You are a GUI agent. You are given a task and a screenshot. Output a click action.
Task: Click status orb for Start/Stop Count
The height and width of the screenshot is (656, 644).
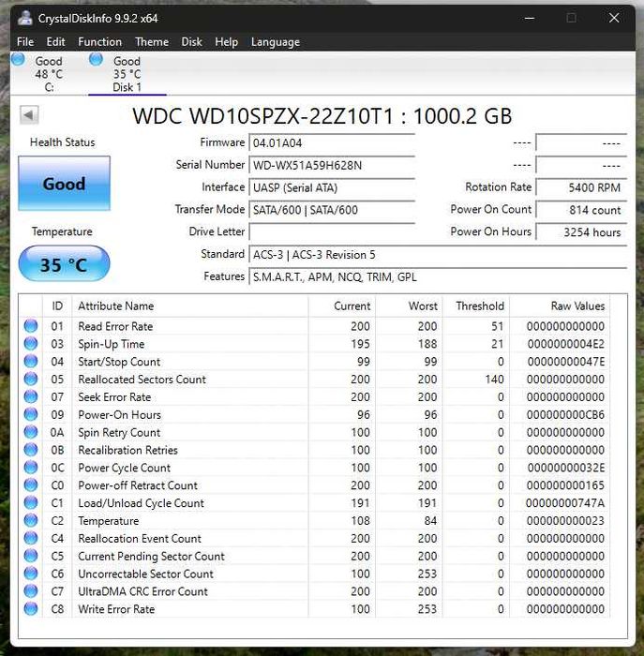point(31,362)
